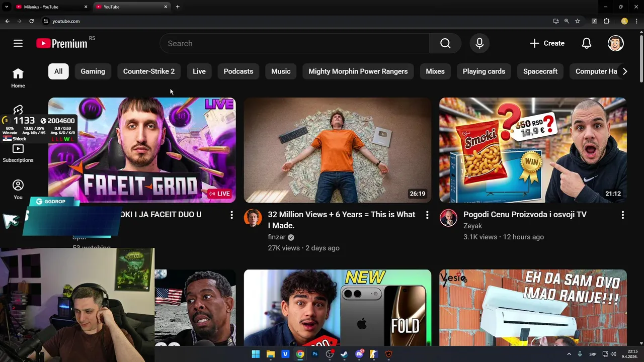
Task: Open the Zeyak channel avatar
Action: (x=448, y=218)
